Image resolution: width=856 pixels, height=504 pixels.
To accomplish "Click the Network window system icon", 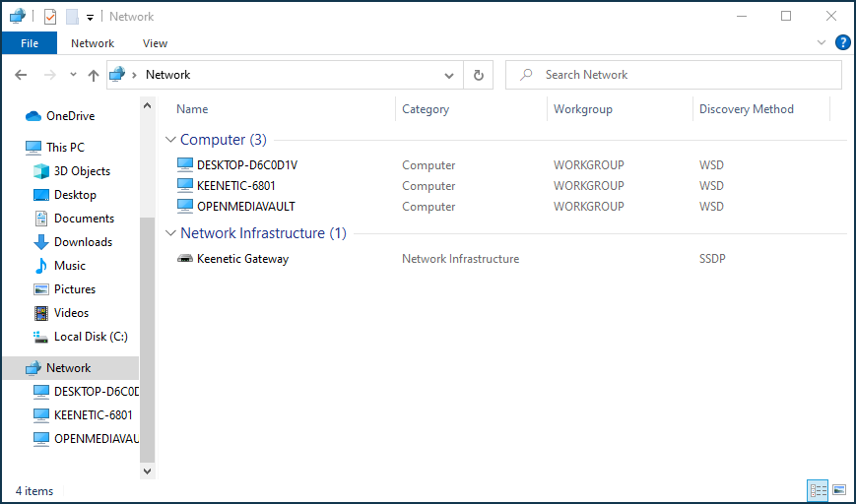I will (x=18, y=17).
